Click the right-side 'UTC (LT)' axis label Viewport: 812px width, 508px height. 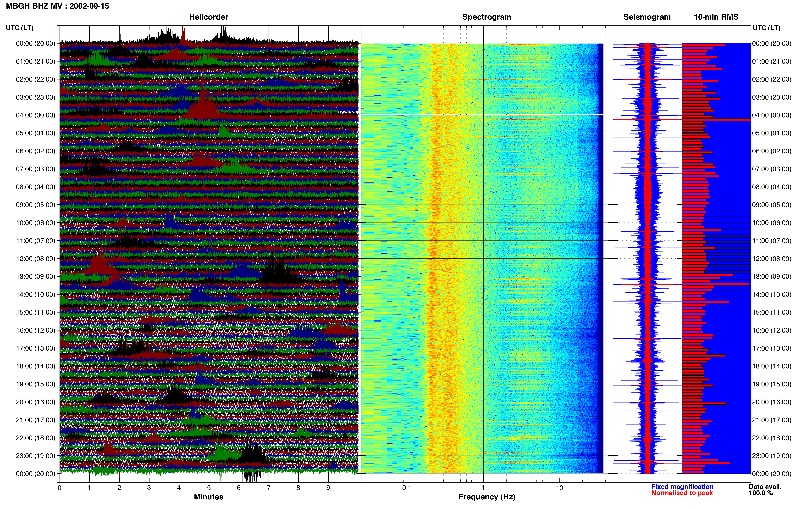[x=766, y=28]
